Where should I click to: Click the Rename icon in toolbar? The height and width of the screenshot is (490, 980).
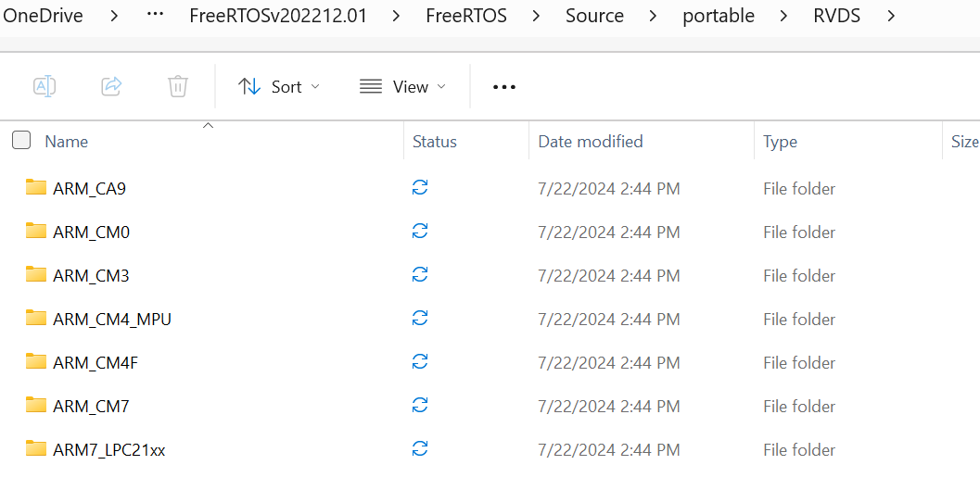pyautogui.click(x=45, y=86)
